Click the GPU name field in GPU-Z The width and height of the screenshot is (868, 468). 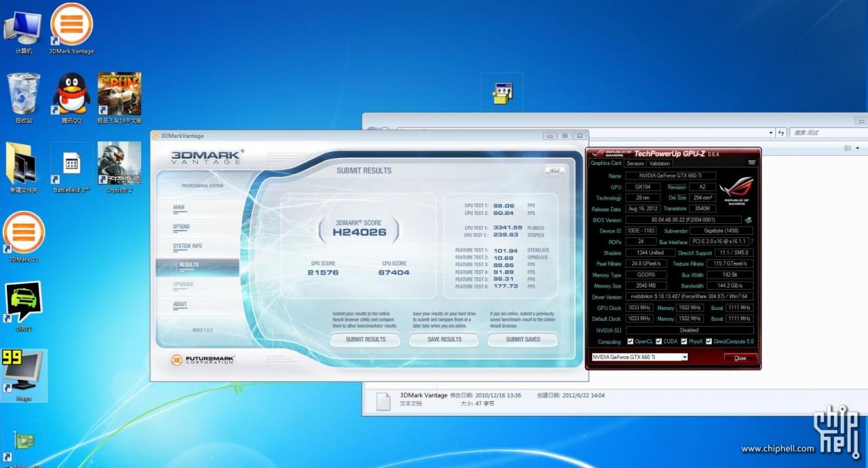coord(670,176)
